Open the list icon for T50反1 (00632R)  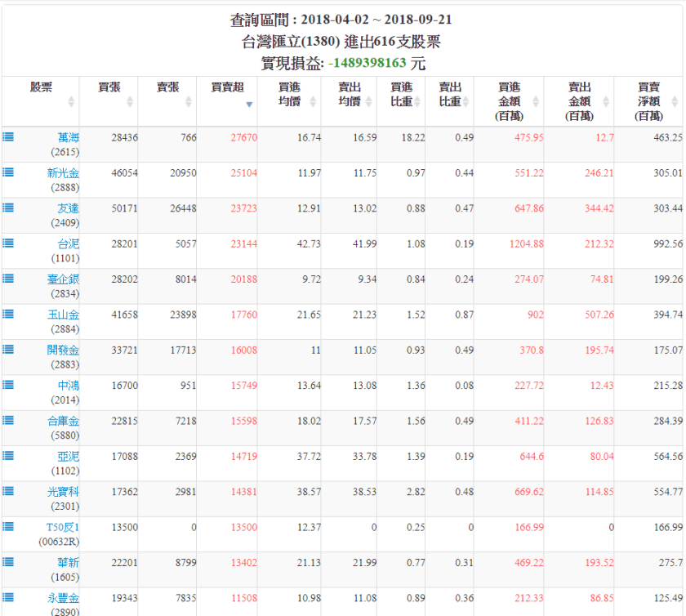point(8,526)
